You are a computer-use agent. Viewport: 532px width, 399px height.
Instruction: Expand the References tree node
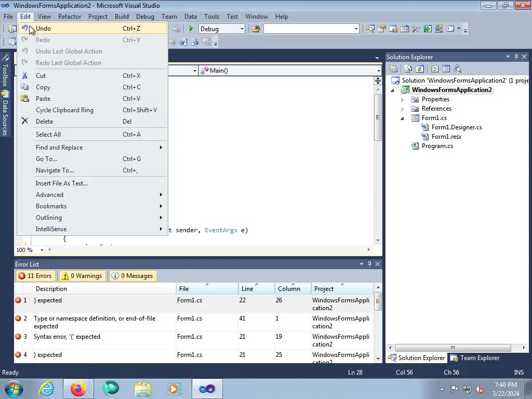tap(403, 109)
